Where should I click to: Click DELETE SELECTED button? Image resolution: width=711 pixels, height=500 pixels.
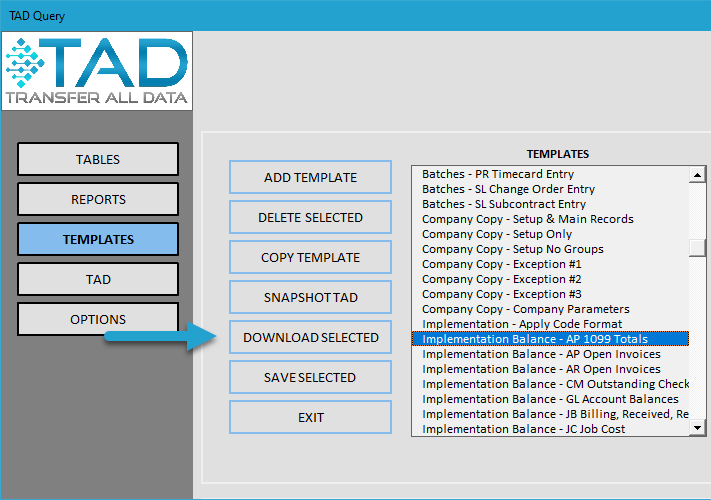tap(311, 217)
